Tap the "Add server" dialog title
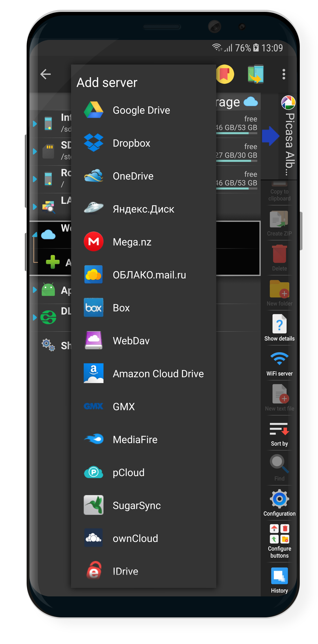 [x=107, y=83]
